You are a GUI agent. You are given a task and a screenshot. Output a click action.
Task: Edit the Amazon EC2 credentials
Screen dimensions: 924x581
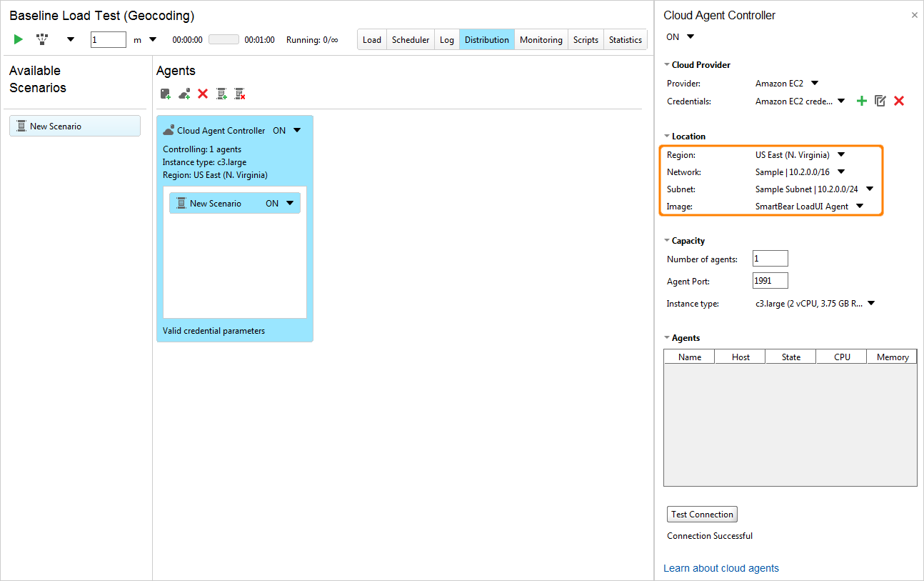pos(880,101)
